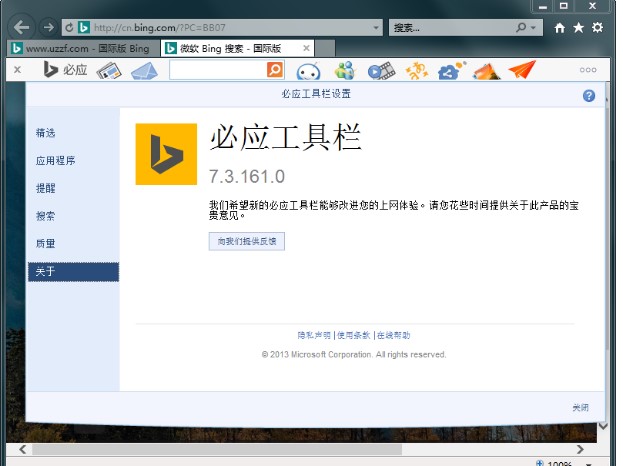This screenshot has width=623, height=466.
Task: Open the red paper plane icon
Action: click(x=522, y=70)
